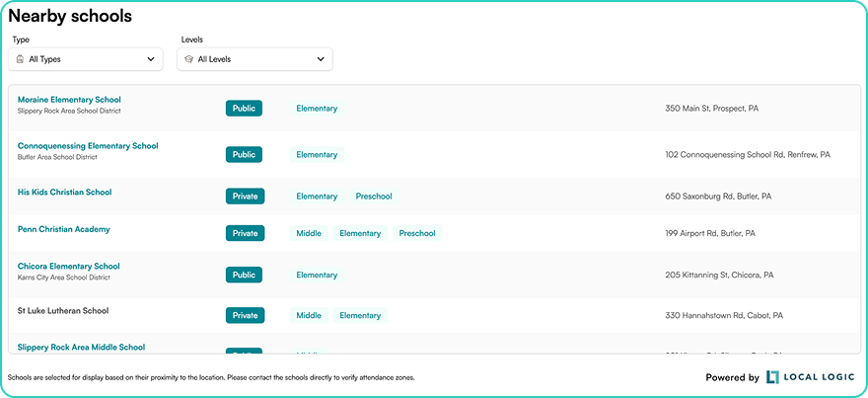Click Slippery Rock Area School District text
This screenshot has width=868, height=398.
click(69, 111)
